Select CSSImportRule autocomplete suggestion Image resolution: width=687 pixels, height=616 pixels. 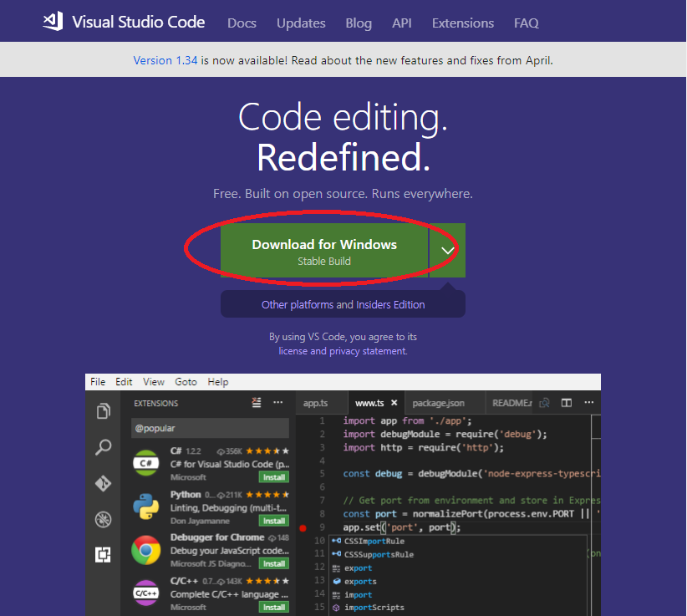pyautogui.click(x=458, y=541)
